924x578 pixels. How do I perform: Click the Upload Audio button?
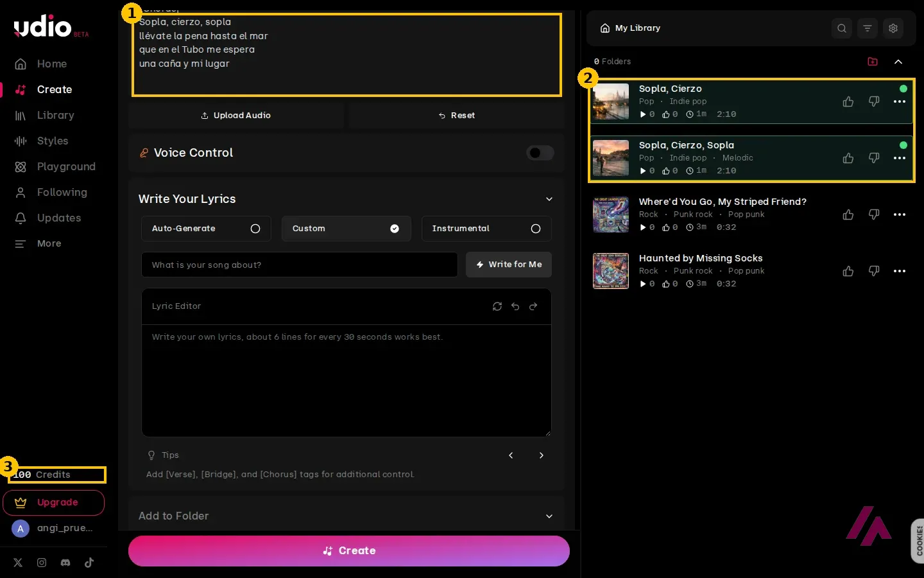pos(236,116)
